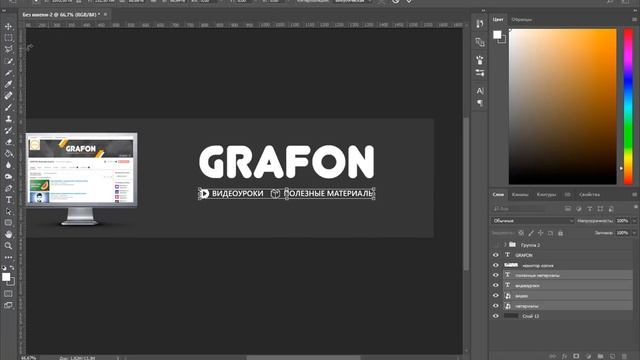Open the opacity slider dropdown arrow
Image resolution: width=640 pixels, height=360 pixels.
pos(635,221)
